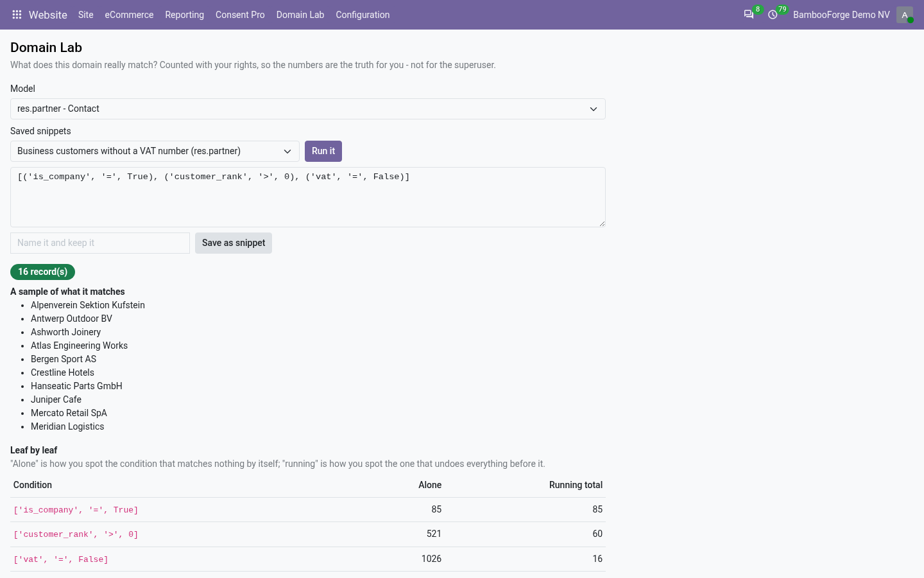Image resolution: width=924 pixels, height=578 pixels.
Task: Click the domain expression text area
Action: click(x=308, y=197)
